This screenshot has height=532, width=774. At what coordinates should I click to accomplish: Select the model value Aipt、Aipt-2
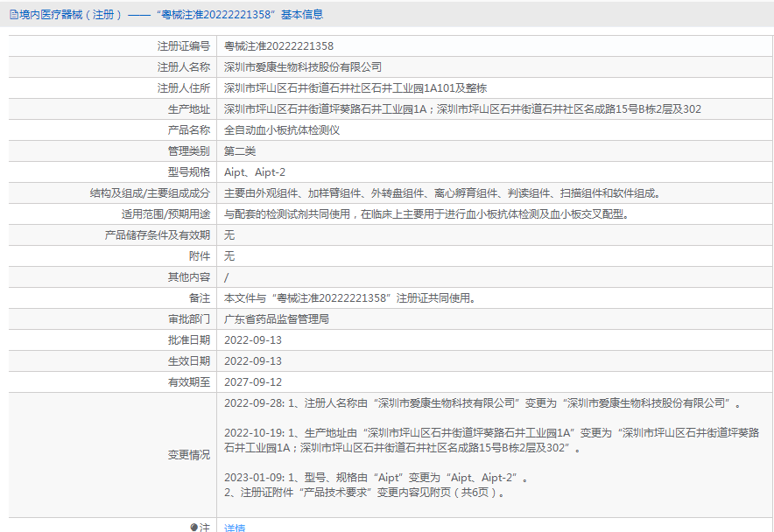255,172
